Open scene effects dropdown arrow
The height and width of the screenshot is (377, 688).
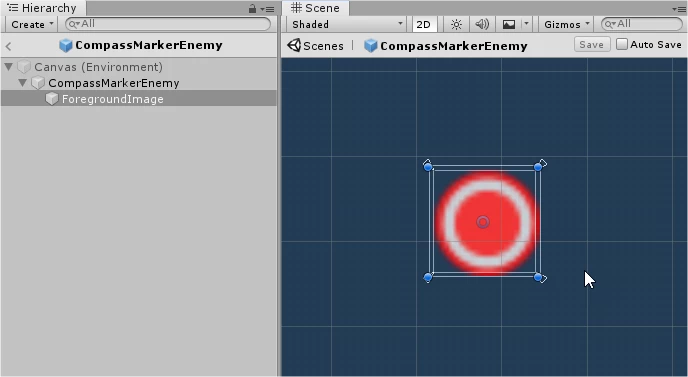pos(527,25)
